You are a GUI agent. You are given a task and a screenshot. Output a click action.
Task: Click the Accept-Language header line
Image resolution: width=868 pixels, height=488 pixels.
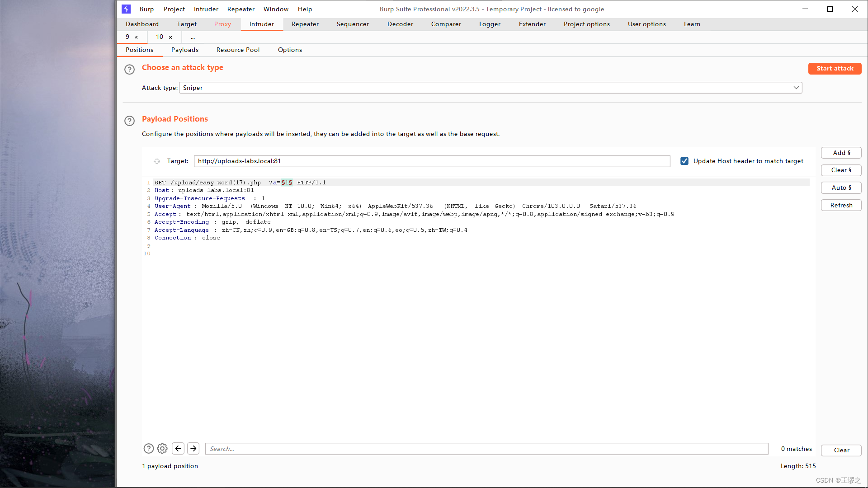tap(311, 230)
